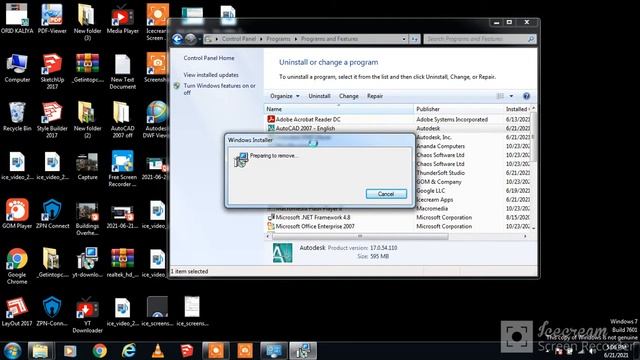Open PDF-Viewer desktop icon
Image resolution: width=640 pixels, height=360 pixels.
tap(52, 19)
